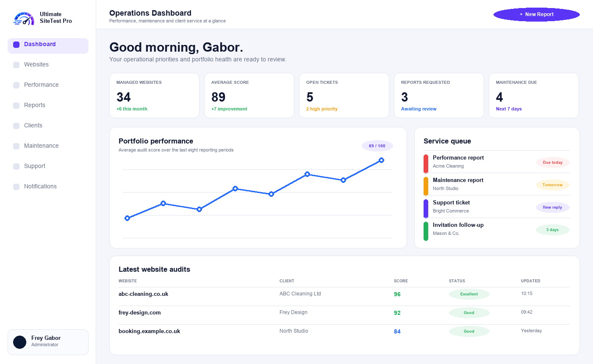Open the Average Score stat card
Viewport: 593px width, 364px height.
click(x=249, y=95)
